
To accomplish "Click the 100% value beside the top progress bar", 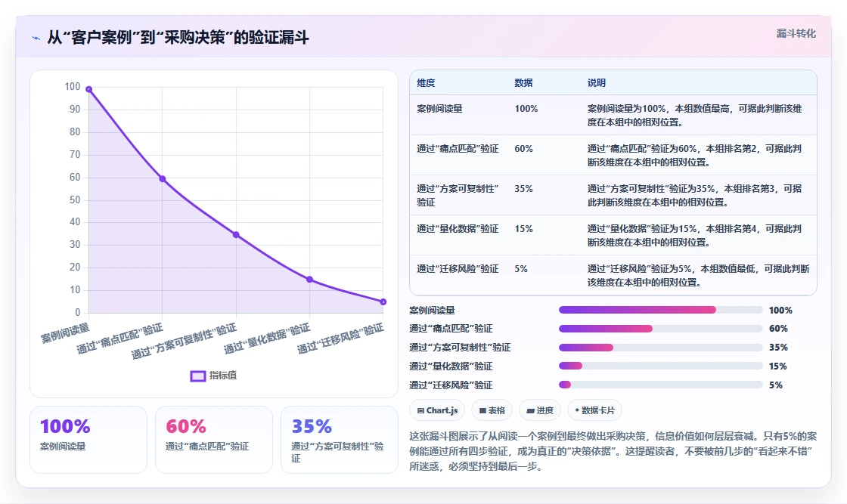I will 780,311.
